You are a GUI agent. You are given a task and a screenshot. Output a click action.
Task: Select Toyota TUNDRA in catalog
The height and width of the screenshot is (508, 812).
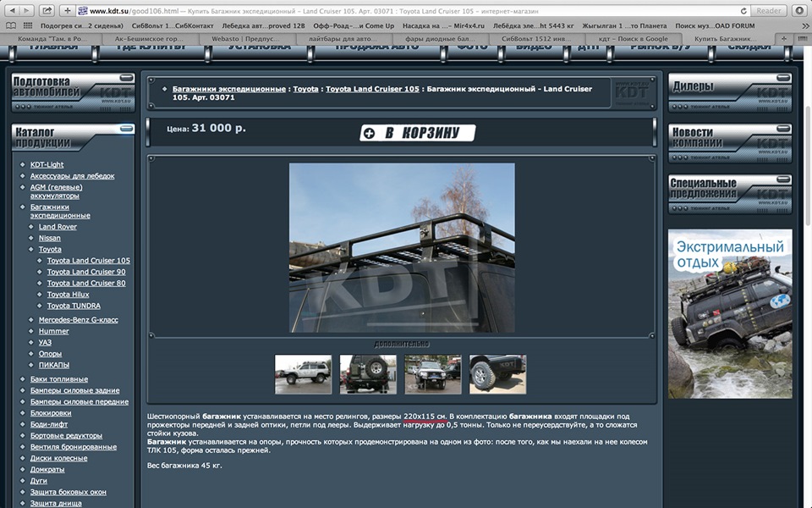pos(74,306)
